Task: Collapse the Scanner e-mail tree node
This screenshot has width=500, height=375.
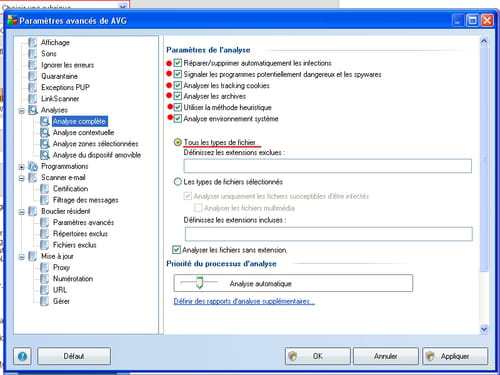Action: coord(22,178)
